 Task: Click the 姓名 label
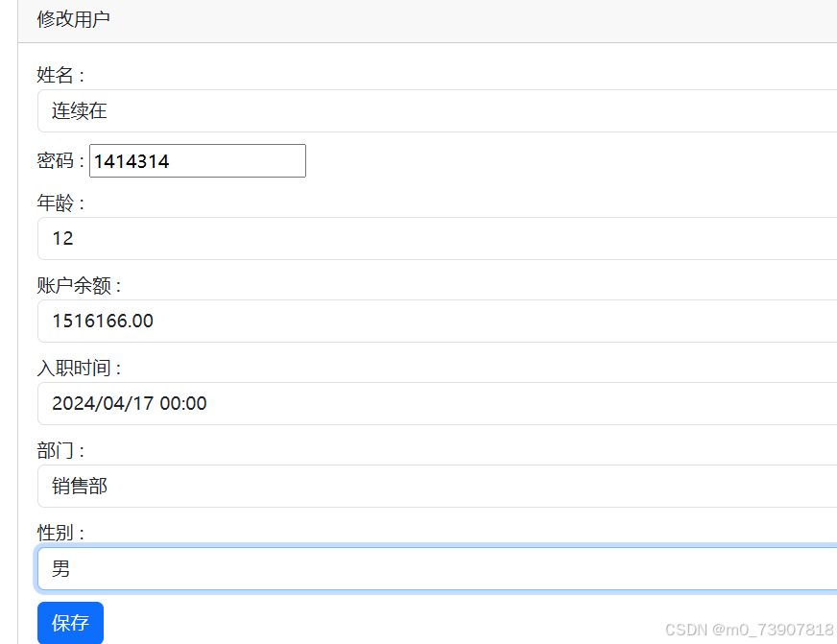pyautogui.click(x=60, y=75)
